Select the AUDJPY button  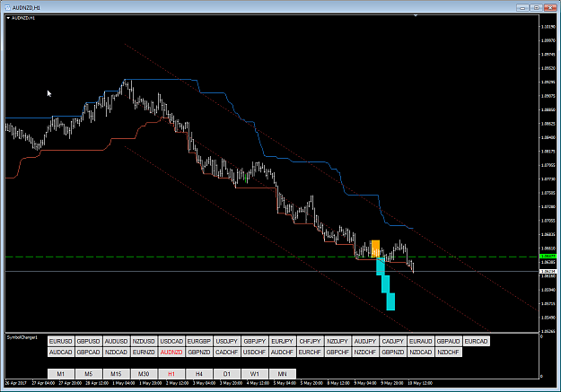click(365, 341)
